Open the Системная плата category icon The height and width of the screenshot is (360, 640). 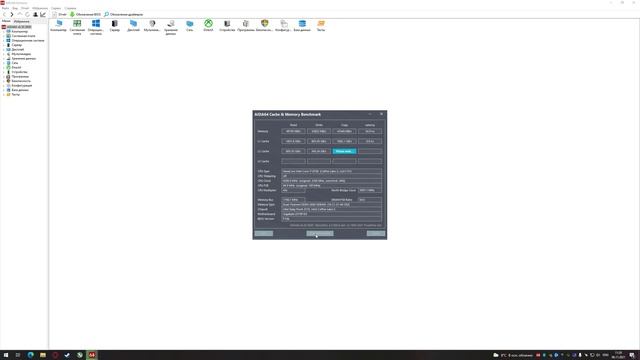click(77, 27)
